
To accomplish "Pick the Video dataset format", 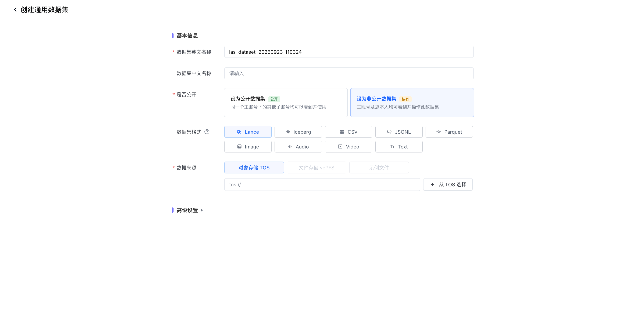I will [x=348, y=147].
